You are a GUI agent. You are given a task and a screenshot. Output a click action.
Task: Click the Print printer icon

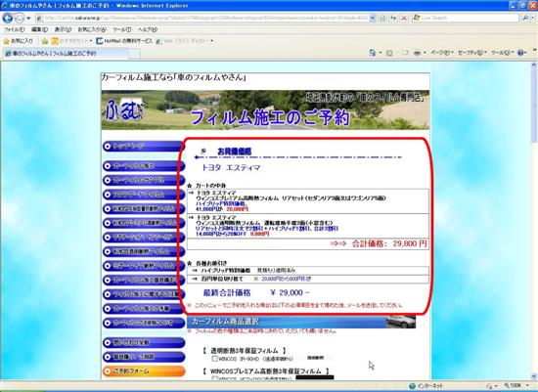coord(417,53)
